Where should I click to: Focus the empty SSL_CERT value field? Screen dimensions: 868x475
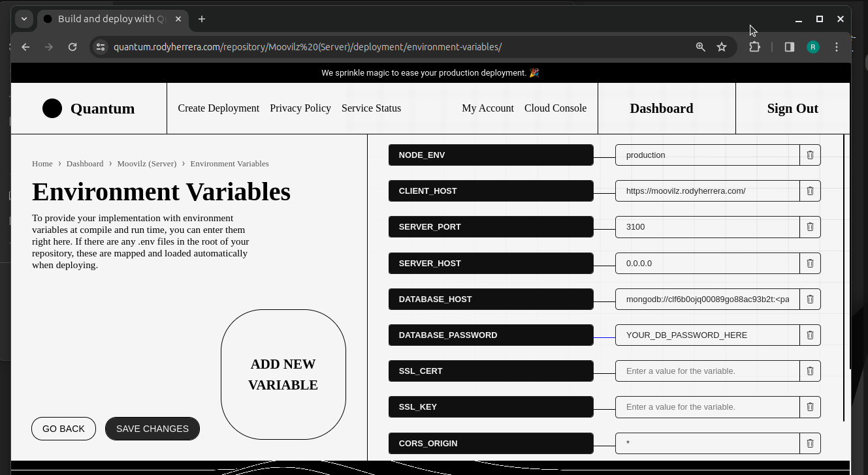[x=707, y=371]
